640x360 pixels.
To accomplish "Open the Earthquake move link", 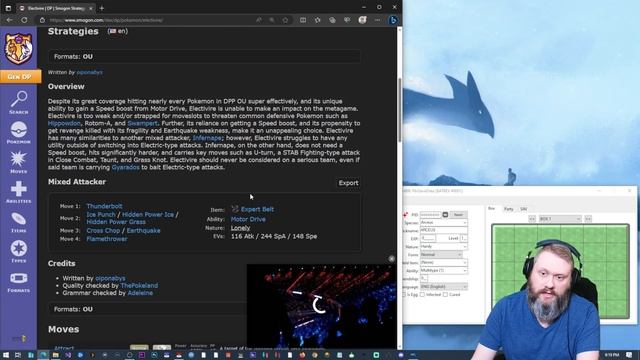I will (143, 231).
